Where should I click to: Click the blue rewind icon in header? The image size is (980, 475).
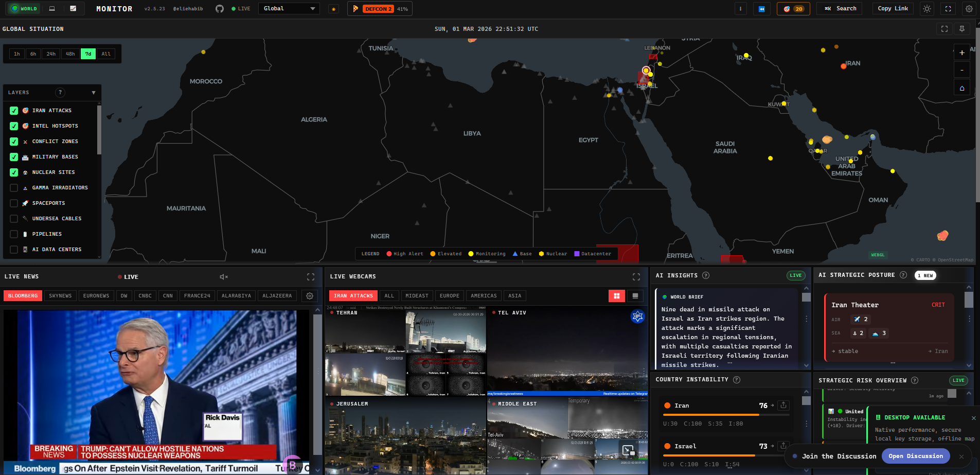tap(761, 9)
